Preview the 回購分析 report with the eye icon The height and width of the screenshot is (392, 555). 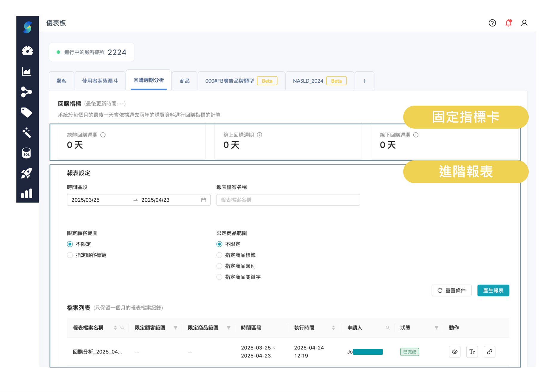pos(454,352)
